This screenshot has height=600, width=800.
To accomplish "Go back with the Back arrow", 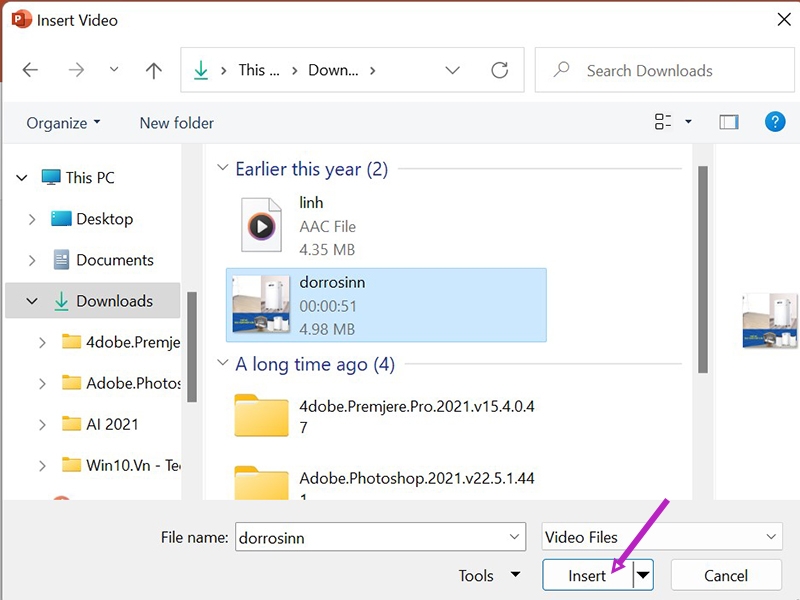I will 30,70.
